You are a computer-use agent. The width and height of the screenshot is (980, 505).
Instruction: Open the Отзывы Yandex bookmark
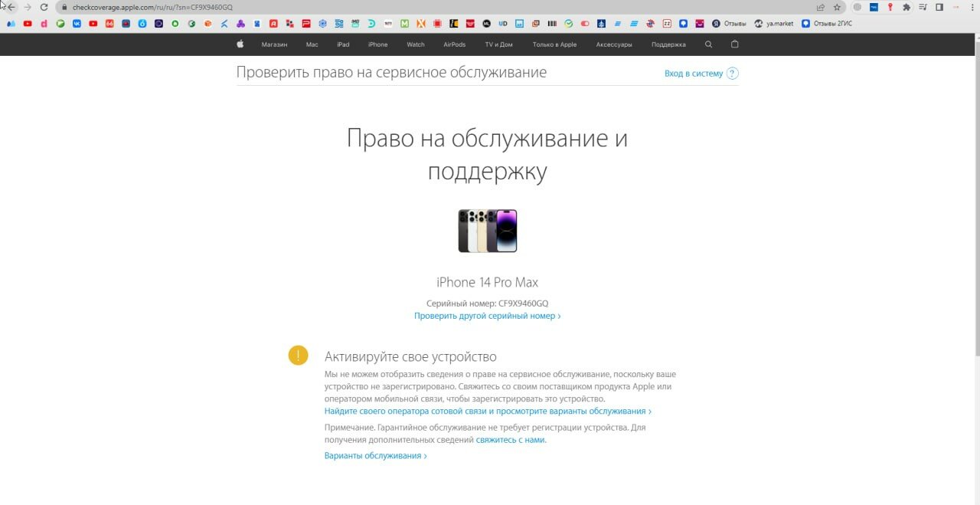point(729,24)
